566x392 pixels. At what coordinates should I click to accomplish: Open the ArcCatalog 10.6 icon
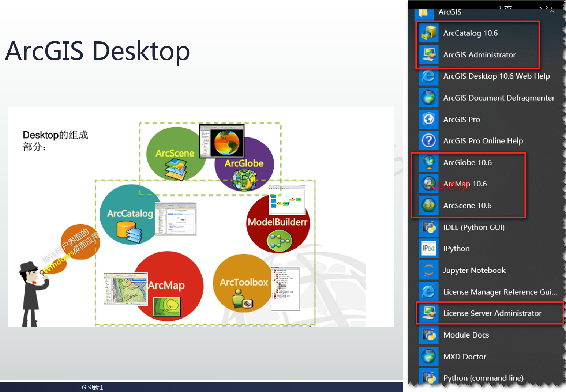tap(428, 33)
